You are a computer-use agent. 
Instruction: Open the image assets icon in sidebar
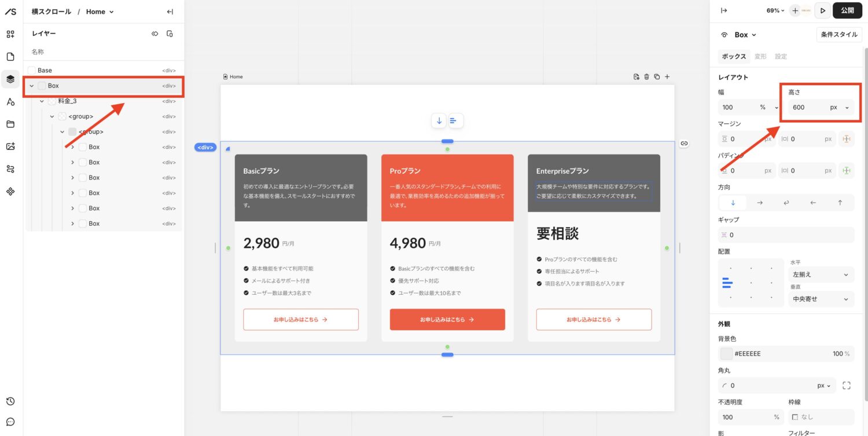click(10, 146)
